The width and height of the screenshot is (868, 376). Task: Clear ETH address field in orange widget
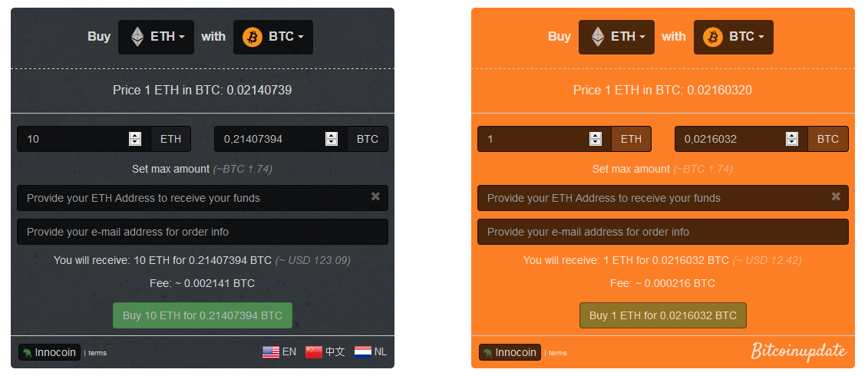[x=836, y=196]
